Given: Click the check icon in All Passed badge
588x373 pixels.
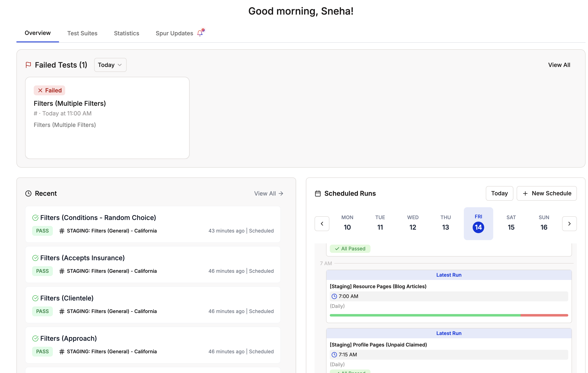Looking at the screenshot, I should click(337, 249).
